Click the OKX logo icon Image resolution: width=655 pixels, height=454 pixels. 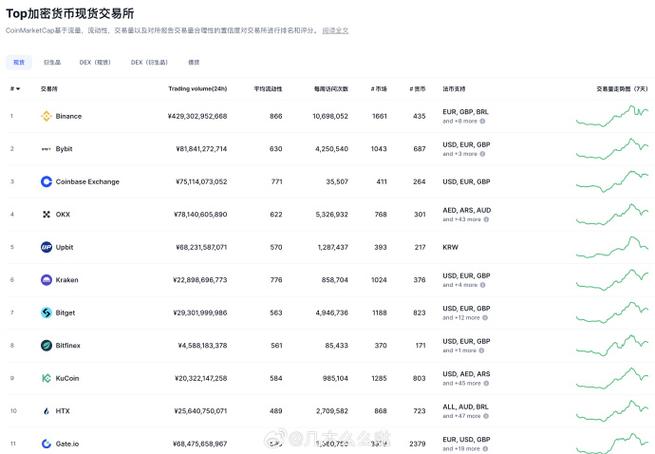(x=46, y=214)
